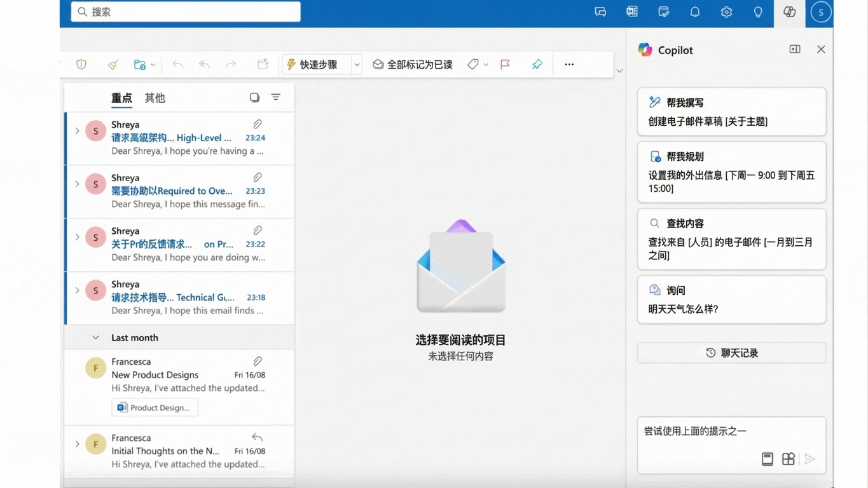
Task: Click the lightbulb tips icon
Action: pyautogui.click(x=758, y=12)
